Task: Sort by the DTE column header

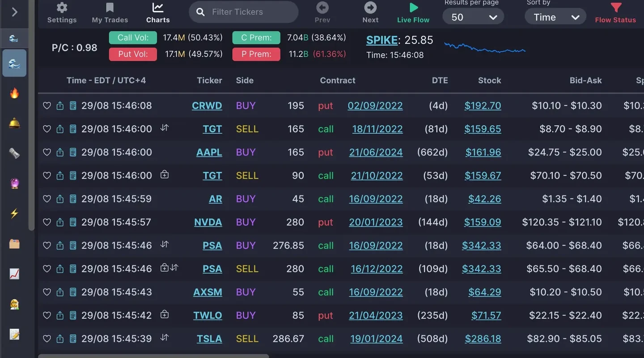Action: (440, 81)
